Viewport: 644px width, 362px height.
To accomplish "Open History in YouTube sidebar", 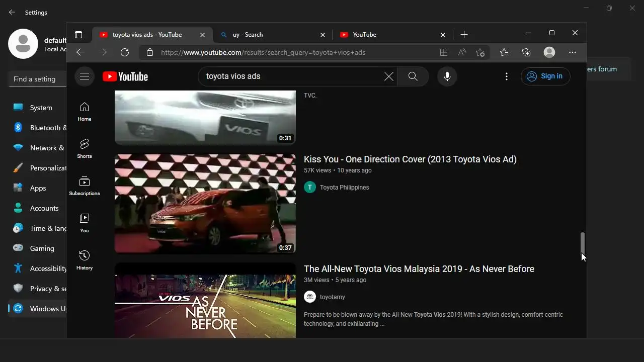I will (85, 260).
